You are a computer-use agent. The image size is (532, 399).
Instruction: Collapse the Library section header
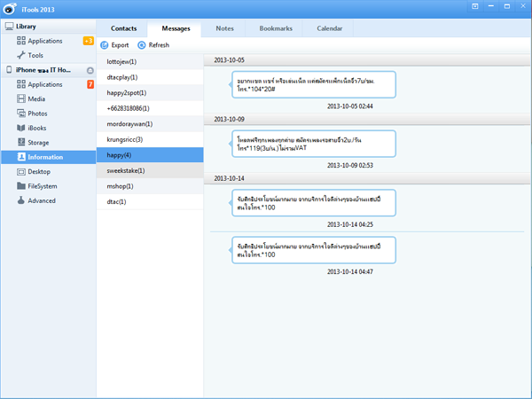pyautogui.click(x=27, y=27)
